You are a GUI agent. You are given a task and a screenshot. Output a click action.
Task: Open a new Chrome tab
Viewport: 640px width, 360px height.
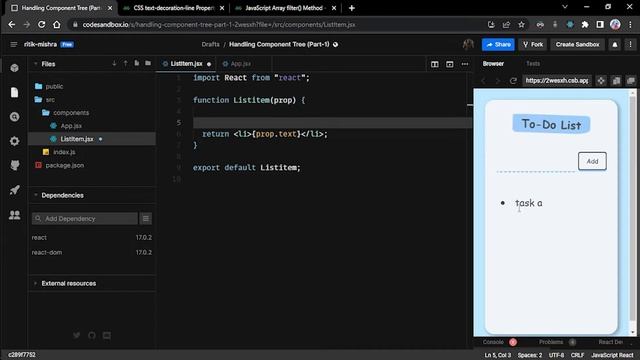pos(351,8)
